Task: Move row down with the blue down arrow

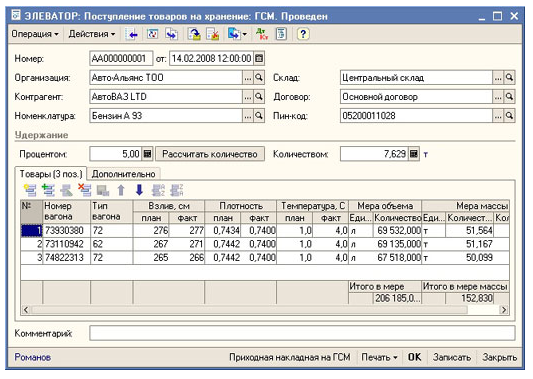Action: tap(139, 190)
